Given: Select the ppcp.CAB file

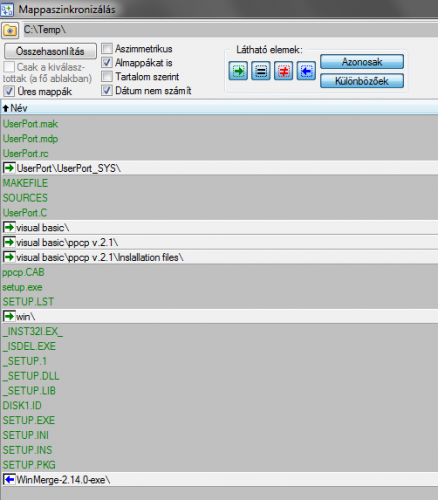Looking at the screenshot, I should point(23,272).
